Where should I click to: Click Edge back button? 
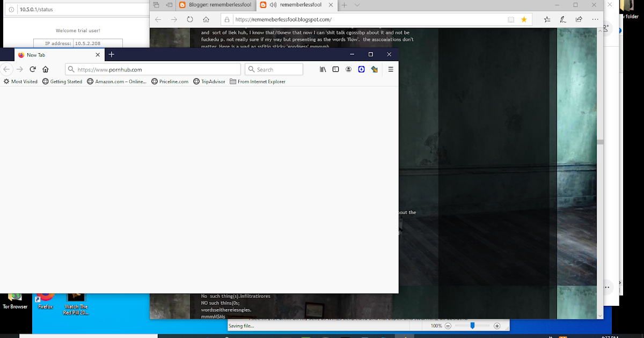click(158, 19)
